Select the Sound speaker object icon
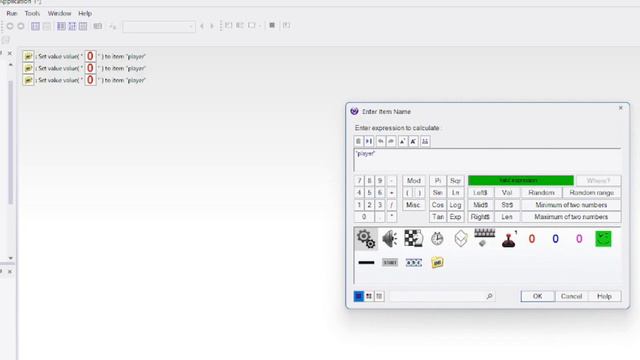 click(x=390, y=239)
